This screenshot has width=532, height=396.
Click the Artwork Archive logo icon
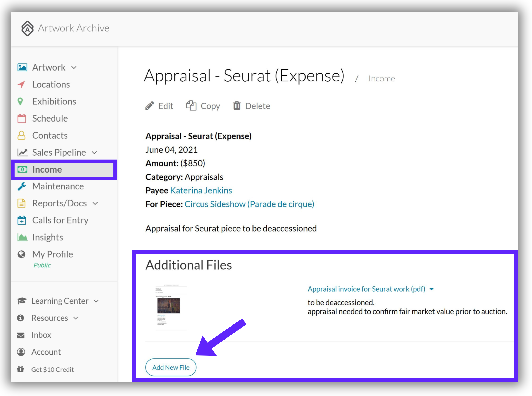click(27, 28)
